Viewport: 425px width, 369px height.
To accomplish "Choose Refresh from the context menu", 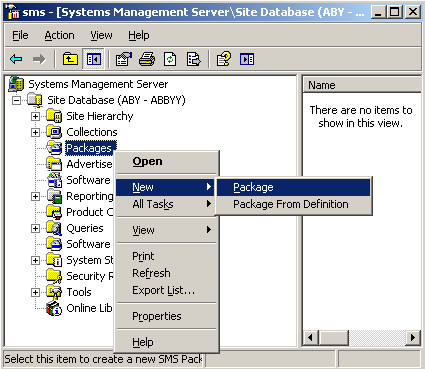I will 166,273.
